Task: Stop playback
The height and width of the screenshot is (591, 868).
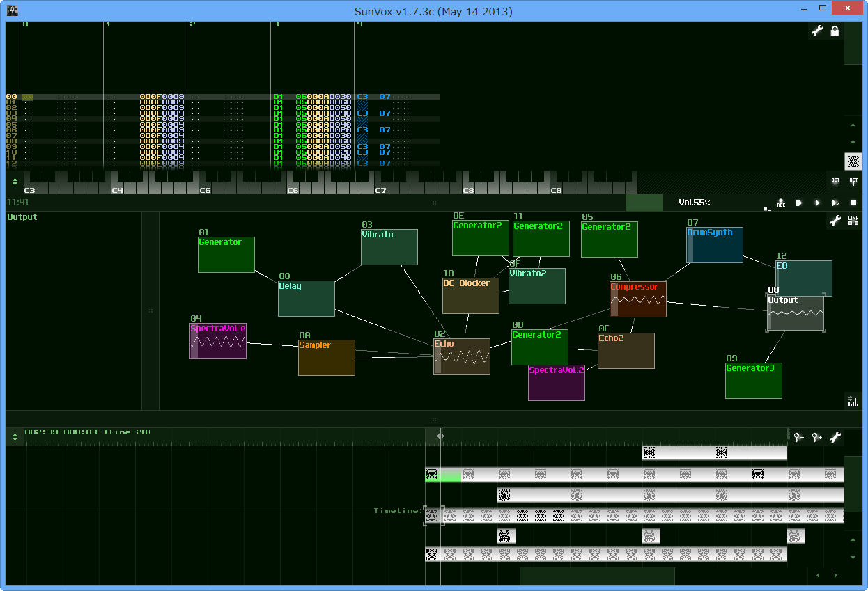Action: [x=853, y=203]
